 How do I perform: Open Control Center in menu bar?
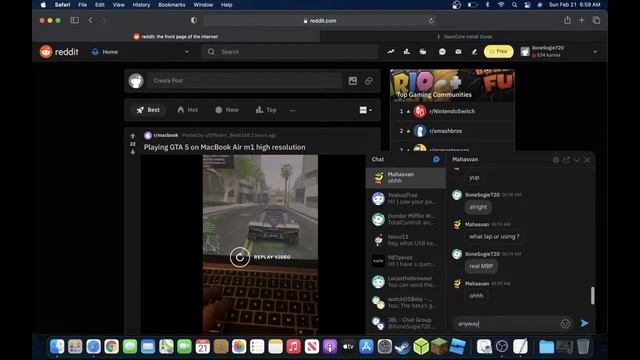pyautogui.click(x=527, y=5)
